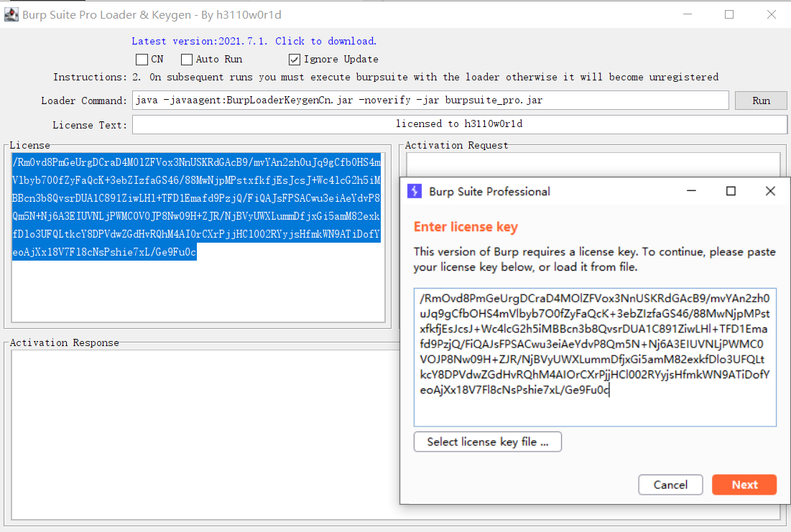Click the Burp license key paste box
Viewport: 791px width, 532px height.
[x=595, y=357]
